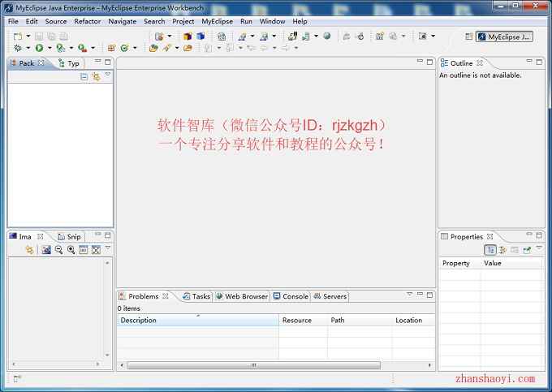The height and width of the screenshot is (392, 552).
Task: Click the Problems table horizontal scrollbar thumb
Action: coord(253,365)
